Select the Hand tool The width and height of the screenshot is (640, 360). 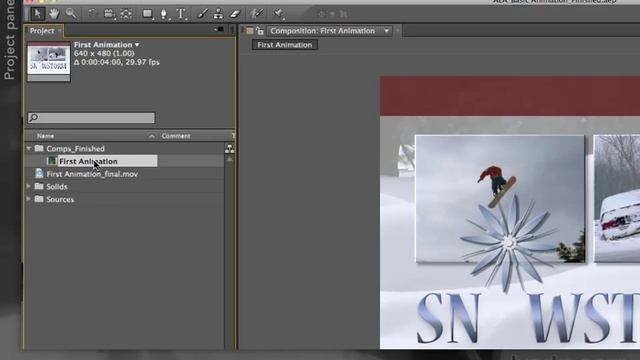click(x=54, y=13)
